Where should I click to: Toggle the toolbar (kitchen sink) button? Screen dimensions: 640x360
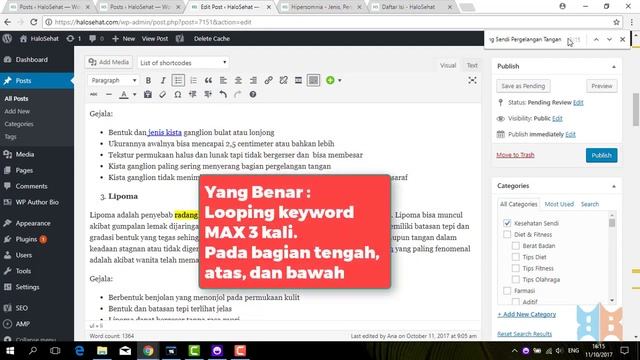click(313, 80)
